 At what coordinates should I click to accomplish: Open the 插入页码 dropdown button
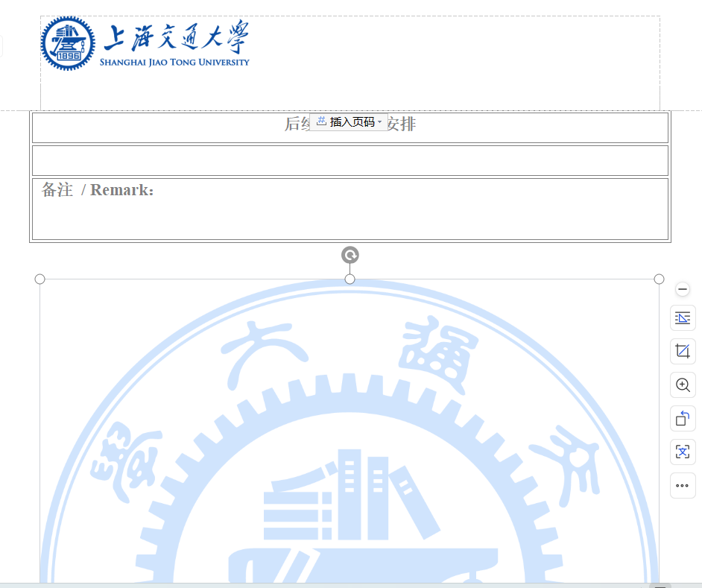tap(349, 121)
